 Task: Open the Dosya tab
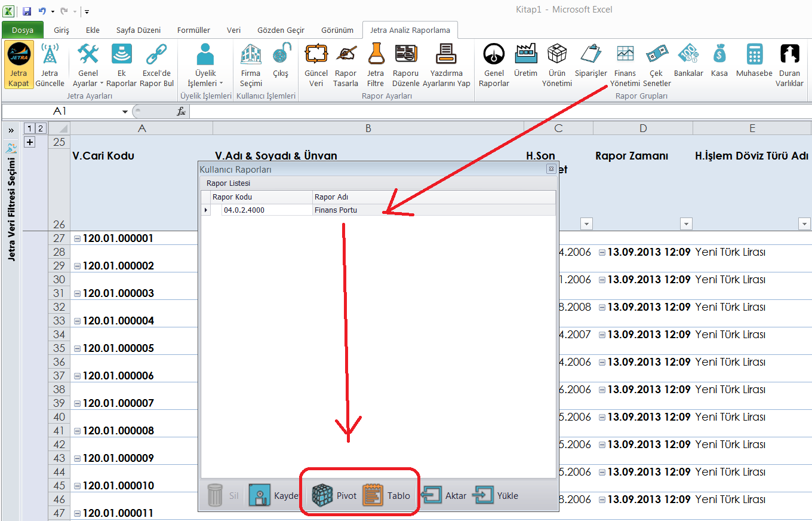click(x=23, y=30)
